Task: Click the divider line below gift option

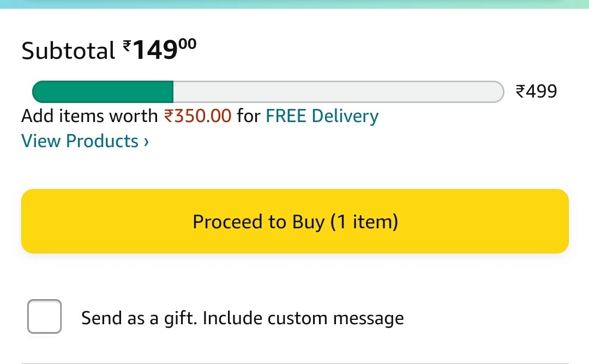Action: pos(294,363)
